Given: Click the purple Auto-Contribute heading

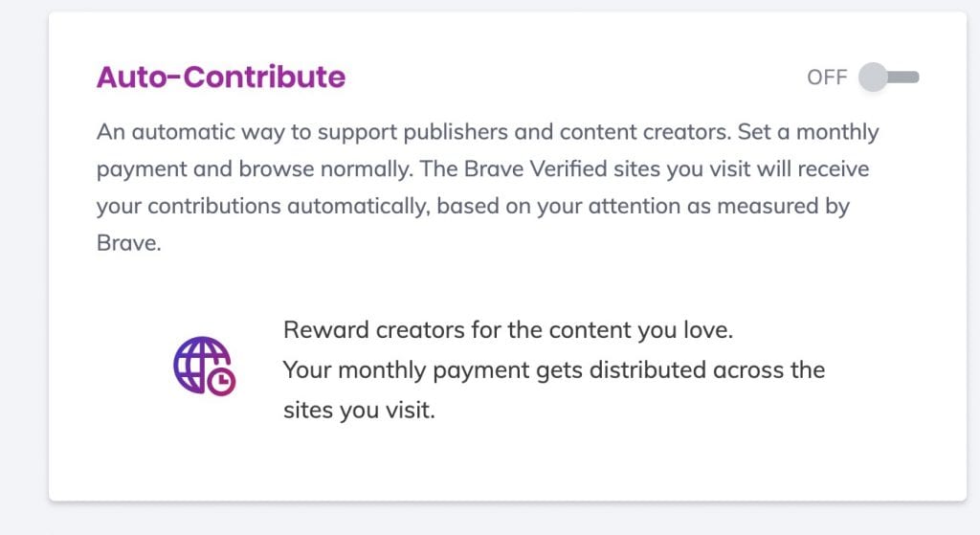Looking at the screenshot, I should (221, 77).
